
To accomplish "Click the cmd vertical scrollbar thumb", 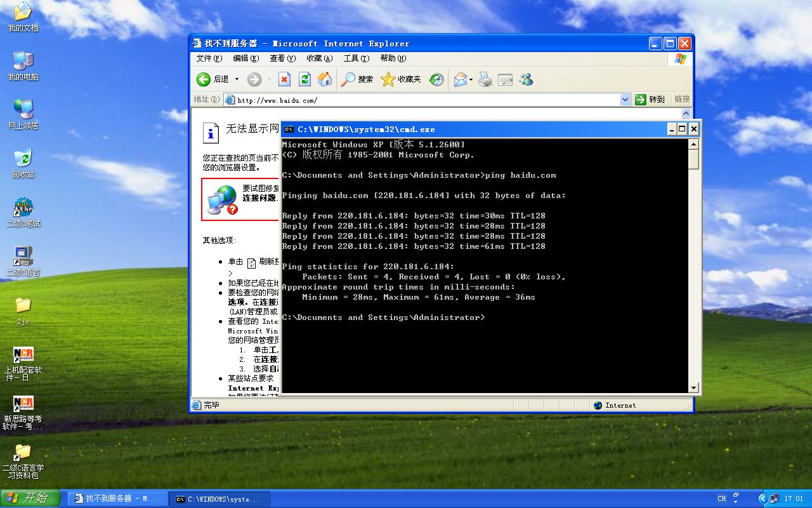I will [x=693, y=159].
